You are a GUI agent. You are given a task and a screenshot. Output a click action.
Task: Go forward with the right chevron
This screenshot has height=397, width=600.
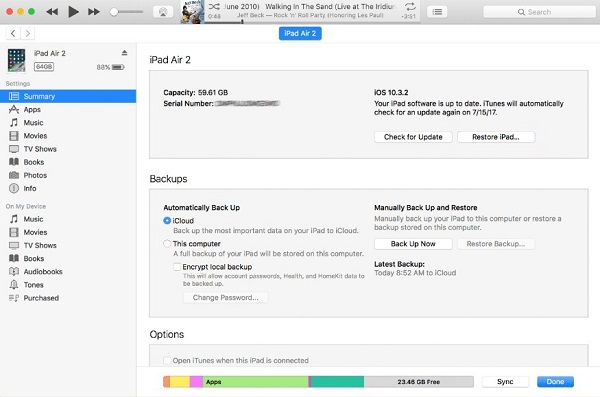pos(28,33)
